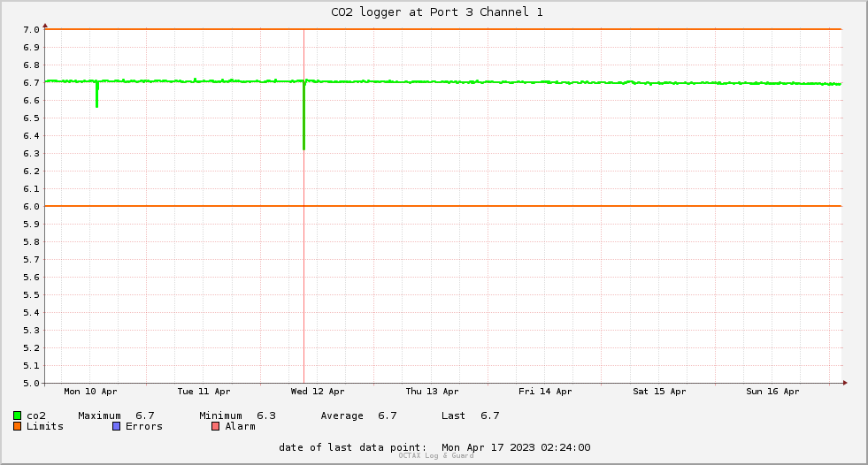Click the 'co2' legend label
The image size is (868, 465).
(36, 415)
